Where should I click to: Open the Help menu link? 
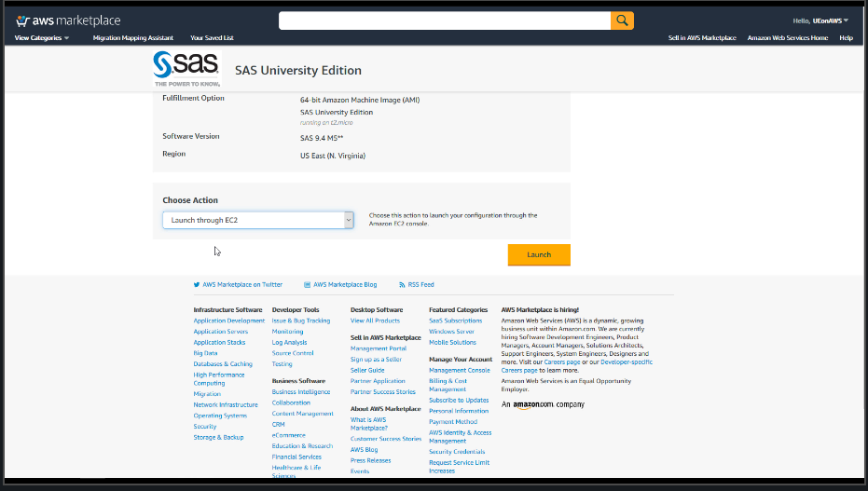pos(846,37)
